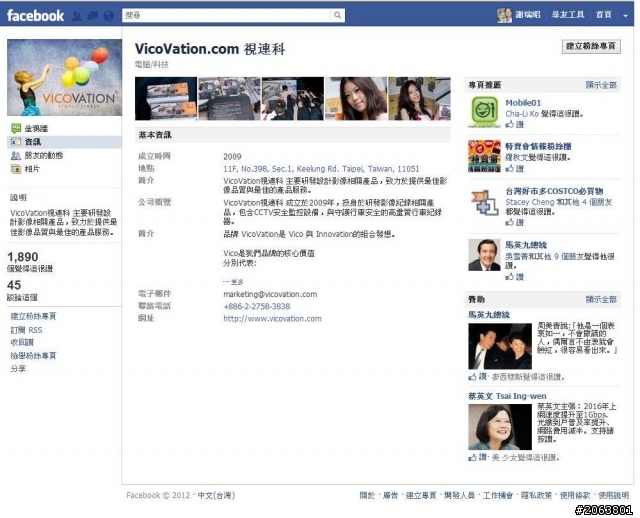Click the 分享 share link
640x518 pixels.
click(18, 368)
